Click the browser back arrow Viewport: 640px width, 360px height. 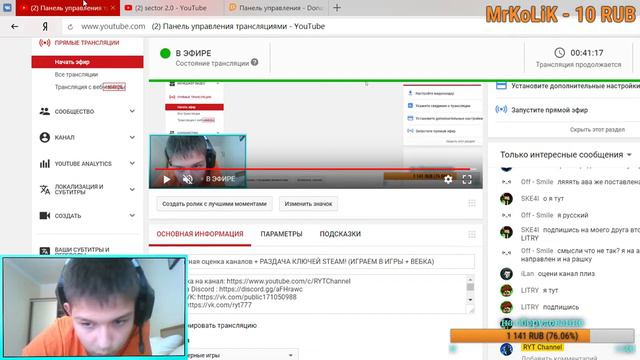(15, 27)
